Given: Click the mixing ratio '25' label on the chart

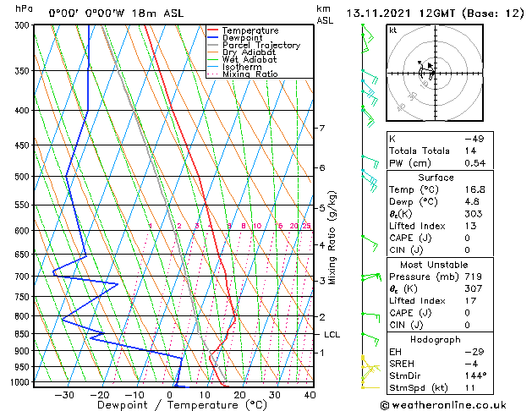Looking at the screenshot, I should pos(306,226).
